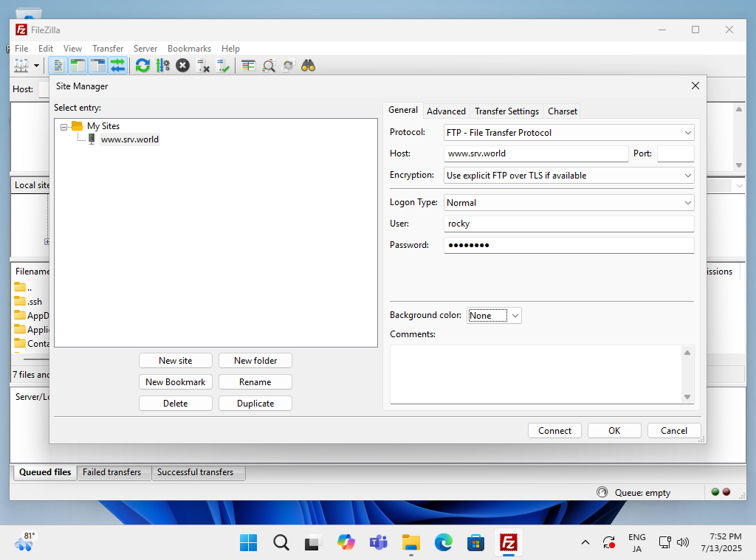Screen dimensions: 756x560
Task: Click Cancel in Site Manager
Action: 674,431
